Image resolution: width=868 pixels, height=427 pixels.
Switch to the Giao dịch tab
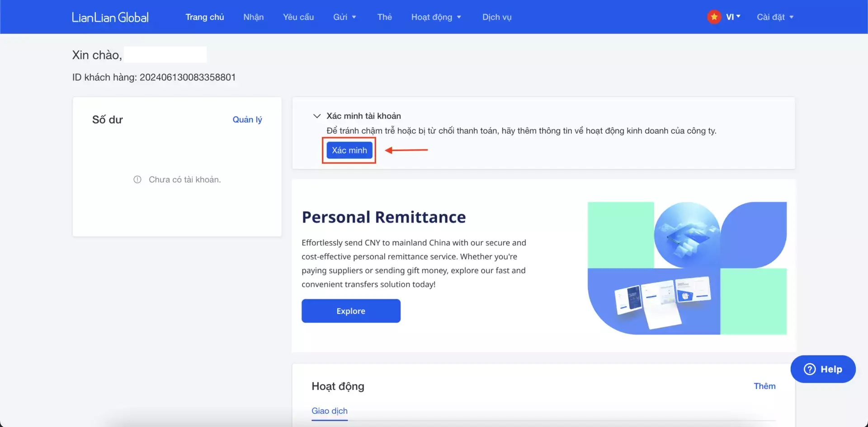(x=329, y=411)
